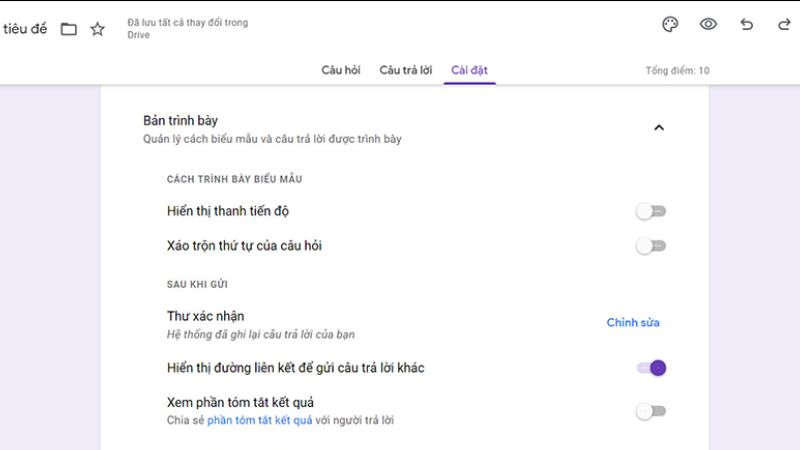The width and height of the screenshot is (800, 450).
Task: Preview the form using the eye icon
Action: click(708, 25)
